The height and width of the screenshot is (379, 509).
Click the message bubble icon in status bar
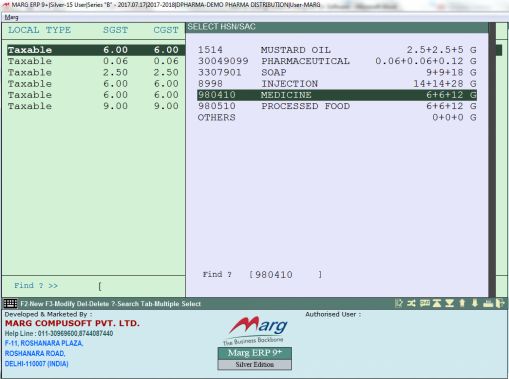pyautogui.click(x=424, y=303)
